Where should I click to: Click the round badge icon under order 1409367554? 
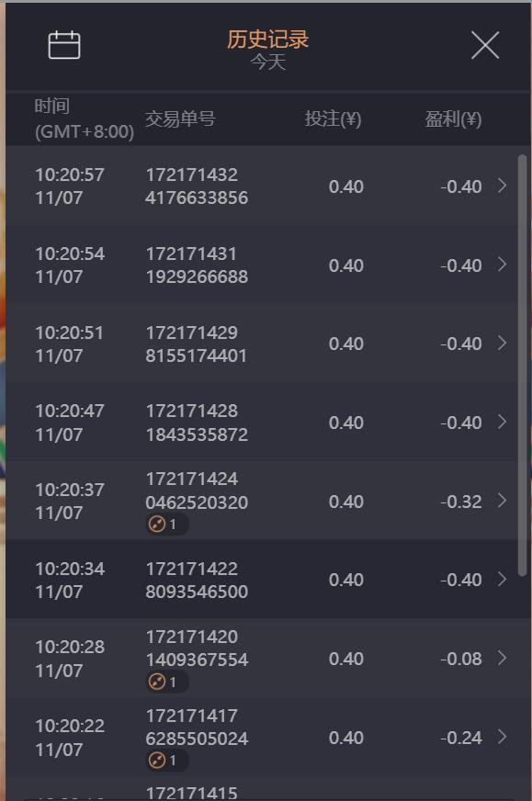(x=157, y=682)
